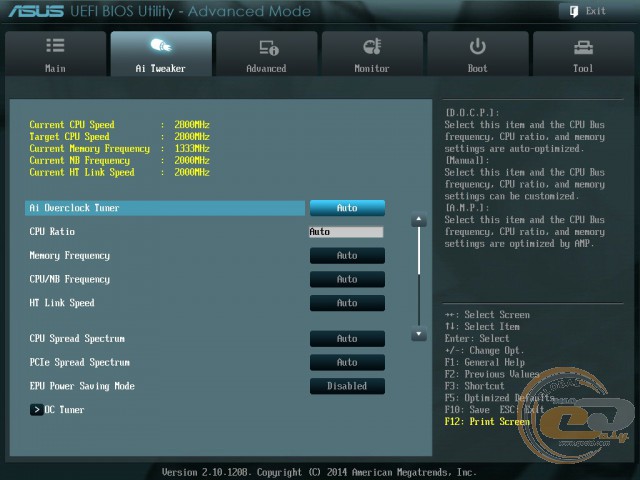
Task: Open CPU Spread Spectrum Auto dropdown
Action: pos(347,338)
